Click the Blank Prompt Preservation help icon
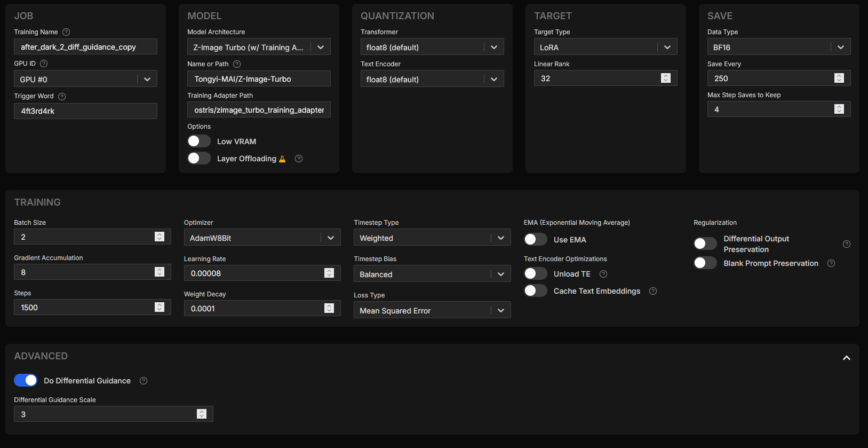This screenshot has height=448, width=868. pyautogui.click(x=831, y=263)
